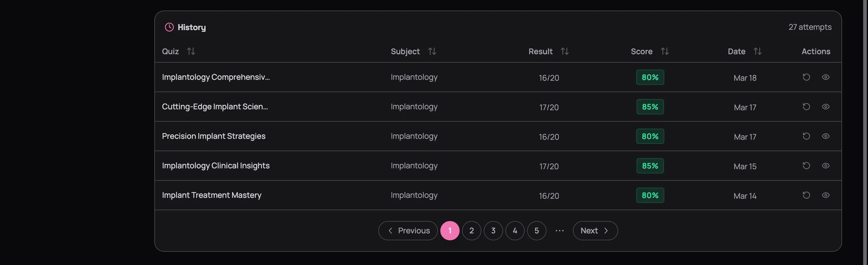This screenshot has width=868, height=265.
Task: Sort the Quiz column using its arrows icon
Action: point(191,51)
